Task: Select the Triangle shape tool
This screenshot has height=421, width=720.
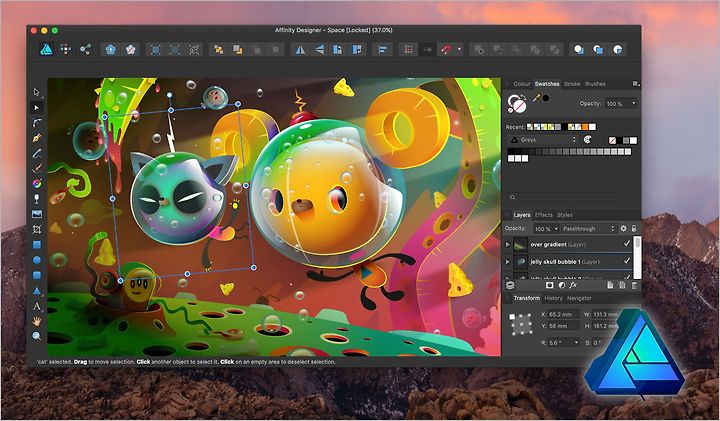Action: 37,291
